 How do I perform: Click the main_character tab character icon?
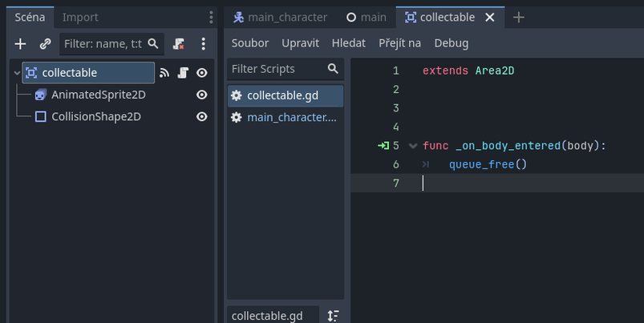coord(239,18)
